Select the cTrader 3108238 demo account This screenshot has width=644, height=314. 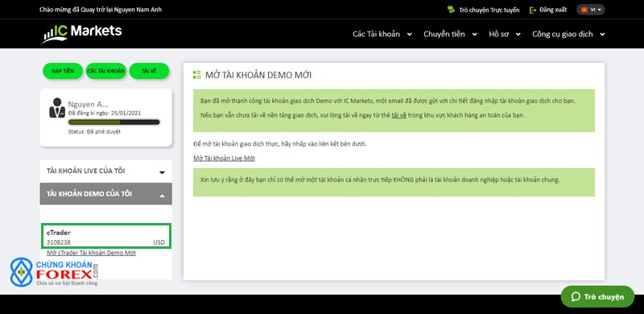click(106, 236)
